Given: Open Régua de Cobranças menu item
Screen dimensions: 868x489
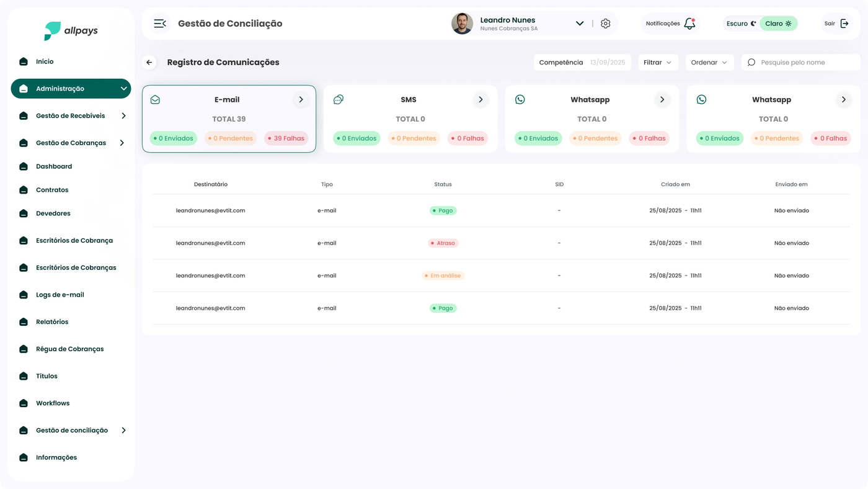Looking at the screenshot, I should (x=69, y=349).
